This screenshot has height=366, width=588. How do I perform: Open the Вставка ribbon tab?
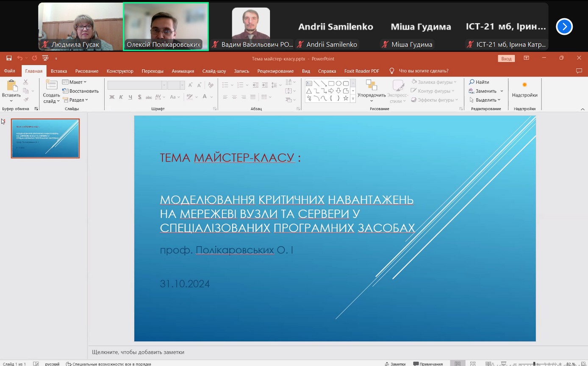[x=59, y=71]
